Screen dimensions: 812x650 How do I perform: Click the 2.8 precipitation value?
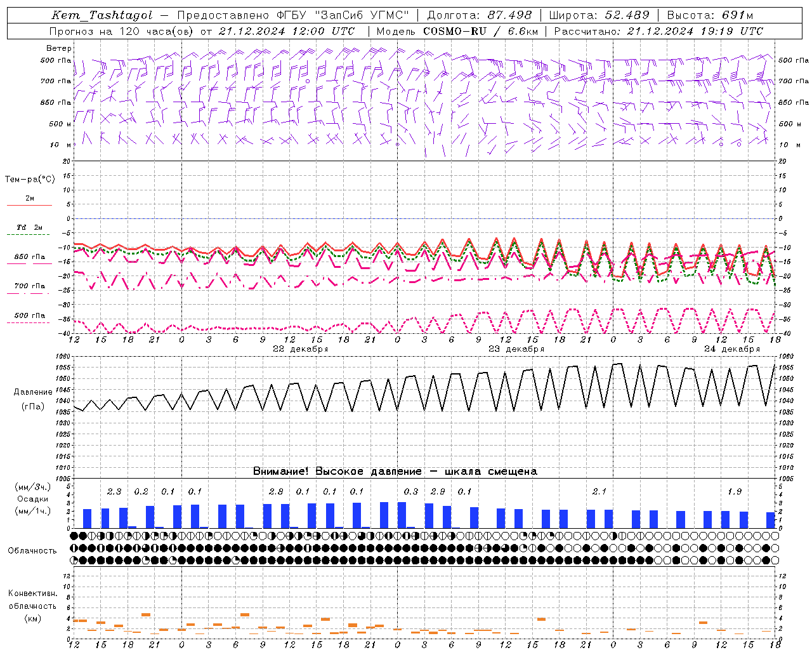(276, 492)
